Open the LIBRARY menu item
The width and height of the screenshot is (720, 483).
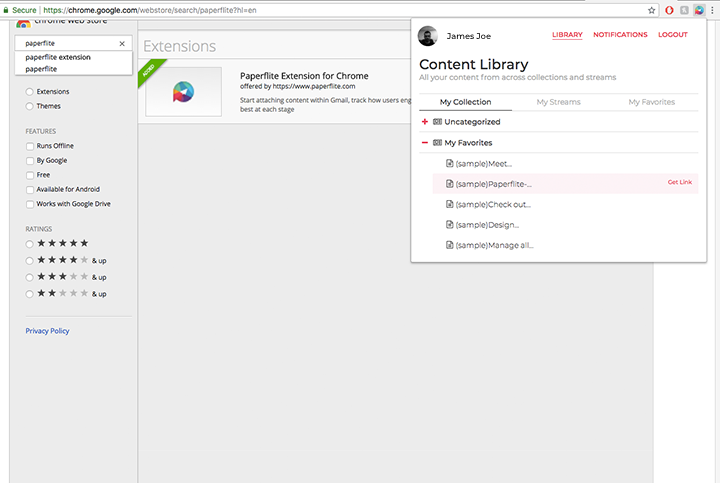point(567,35)
